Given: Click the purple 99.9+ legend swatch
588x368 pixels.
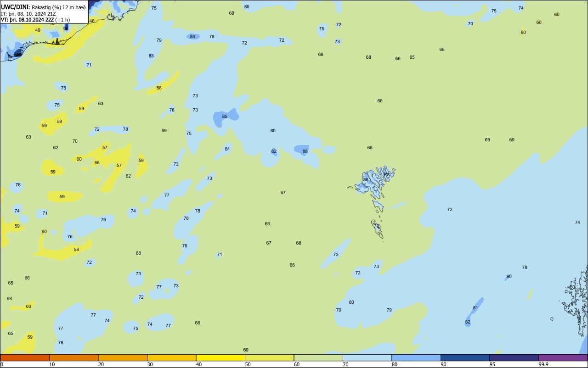Looking at the screenshot, I should pyautogui.click(x=563, y=357).
